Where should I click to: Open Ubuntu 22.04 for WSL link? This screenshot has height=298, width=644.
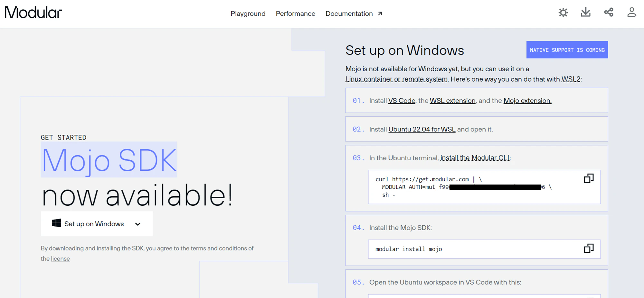point(422,129)
